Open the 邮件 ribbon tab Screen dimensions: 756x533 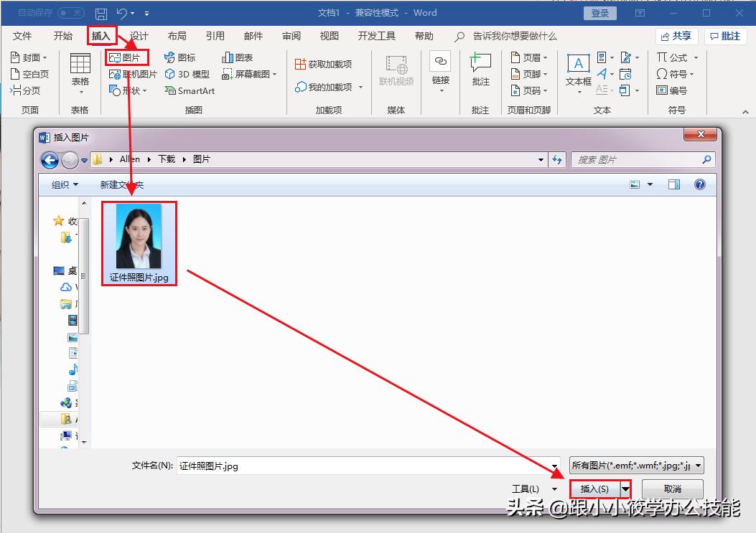(x=253, y=36)
